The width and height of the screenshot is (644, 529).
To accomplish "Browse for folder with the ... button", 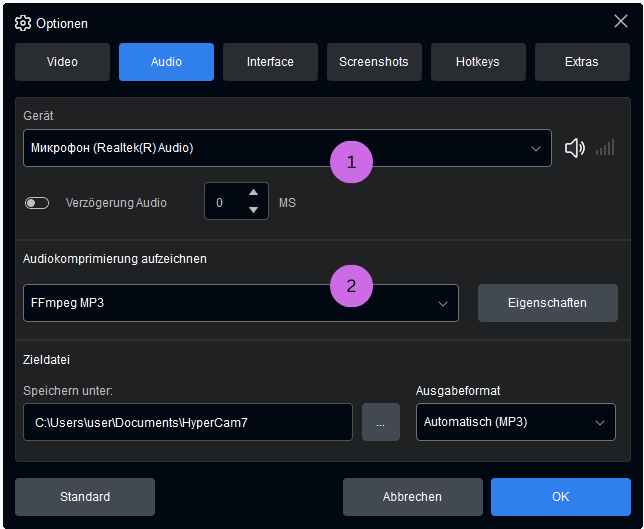I will point(380,422).
